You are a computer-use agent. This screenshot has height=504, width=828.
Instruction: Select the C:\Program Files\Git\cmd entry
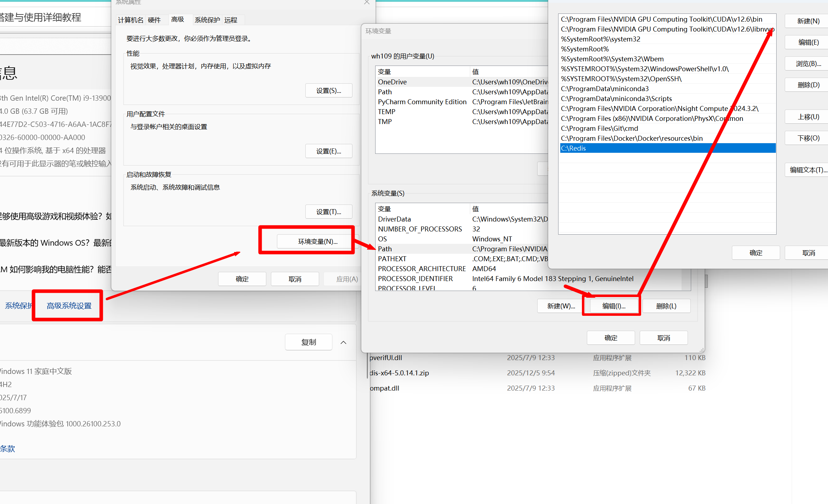tap(599, 128)
